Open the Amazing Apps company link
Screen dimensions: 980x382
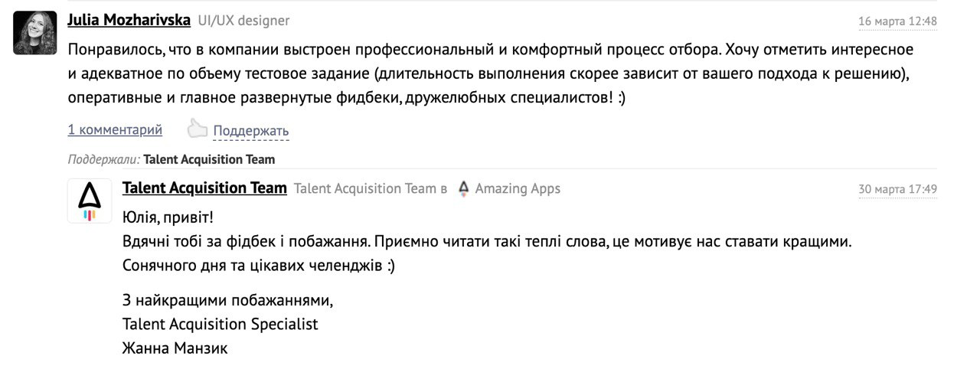point(518,189)
